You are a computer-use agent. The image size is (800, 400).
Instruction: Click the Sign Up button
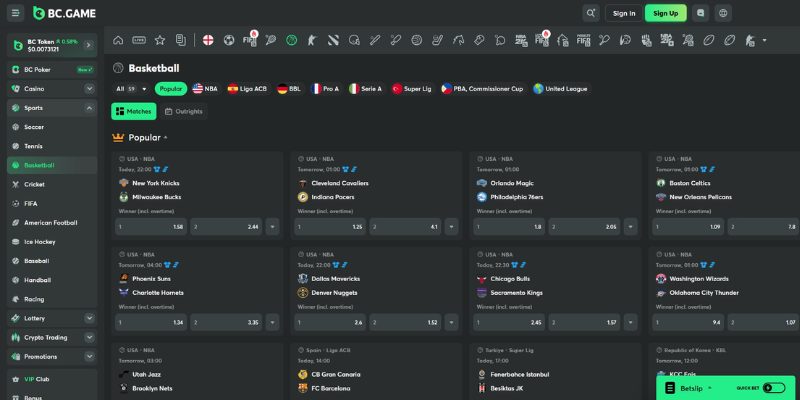[x=665, y=13]
